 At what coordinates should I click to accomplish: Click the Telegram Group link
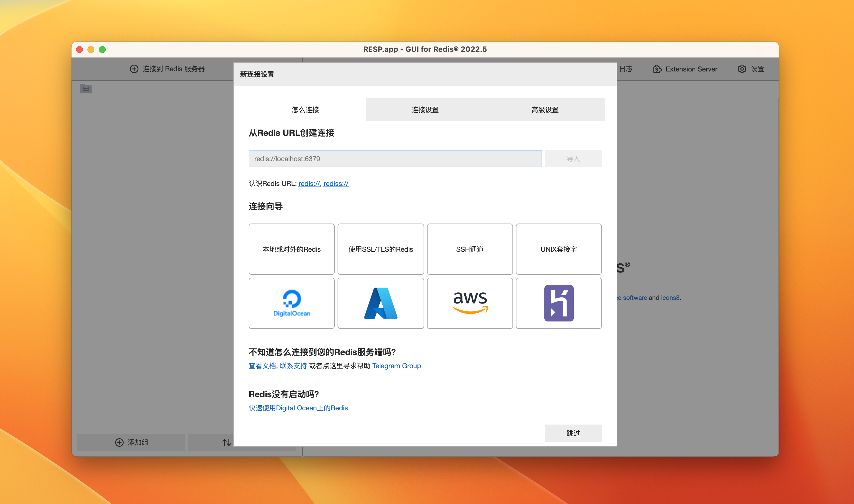point(397,366)
